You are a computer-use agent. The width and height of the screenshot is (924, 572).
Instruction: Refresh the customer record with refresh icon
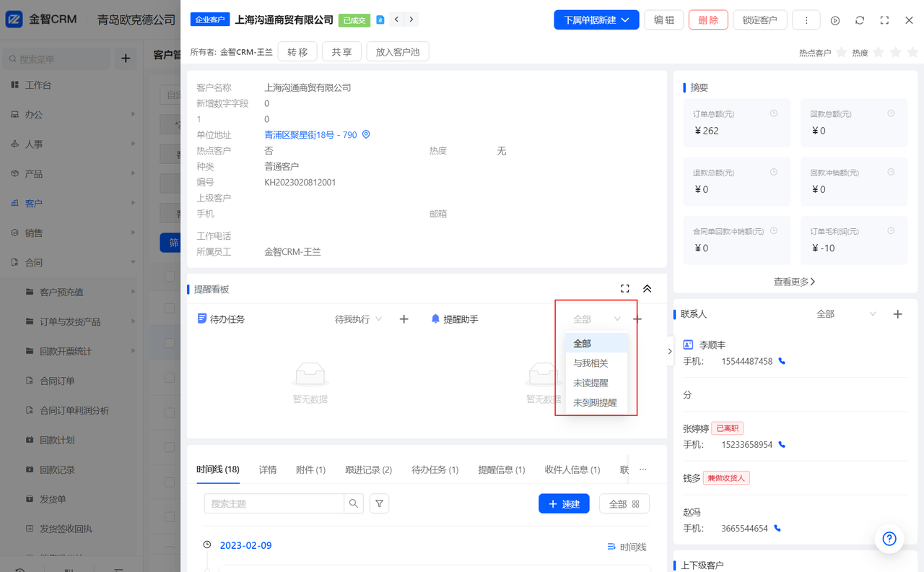click(x=860, y=20)
